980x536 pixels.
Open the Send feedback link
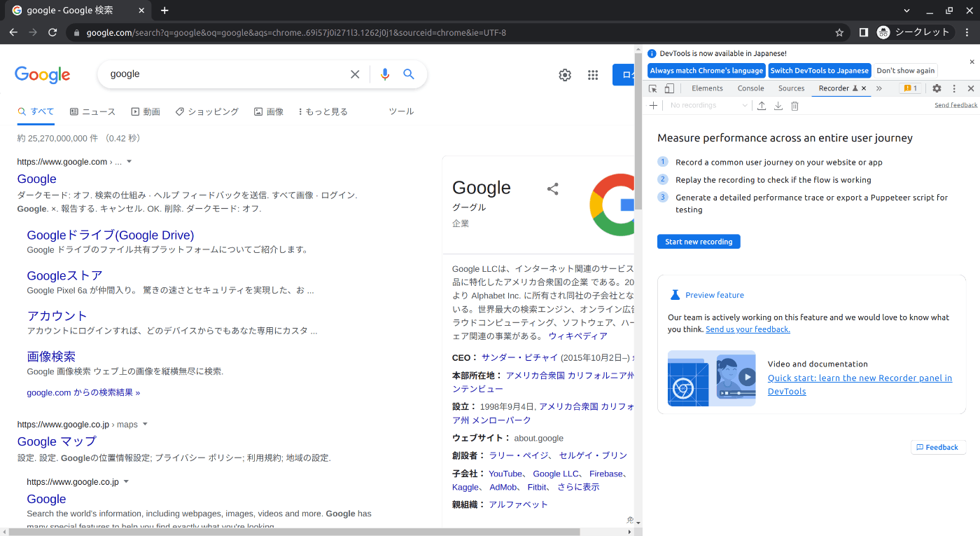pyautogui.click(x=955, y=105)
